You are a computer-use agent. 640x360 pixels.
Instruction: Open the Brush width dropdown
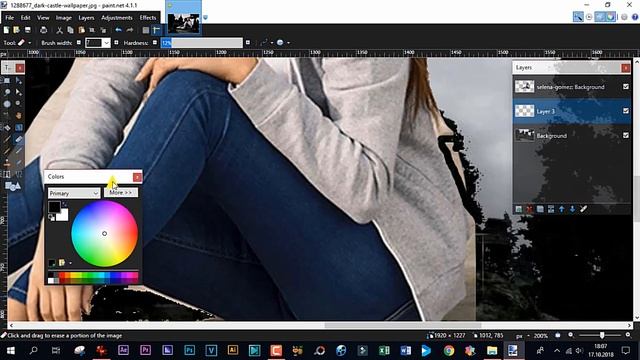coord(107,43)
